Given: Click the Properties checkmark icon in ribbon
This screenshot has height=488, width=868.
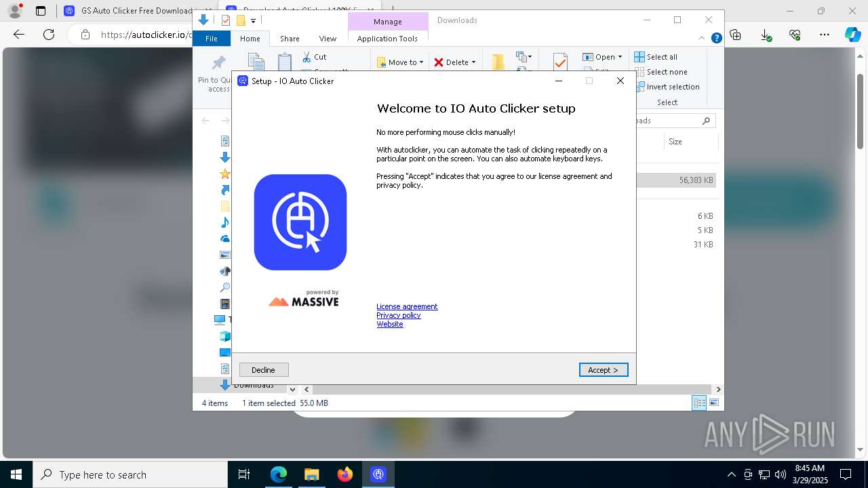Looking at the screenshot, I should click(x=560, y=62).
